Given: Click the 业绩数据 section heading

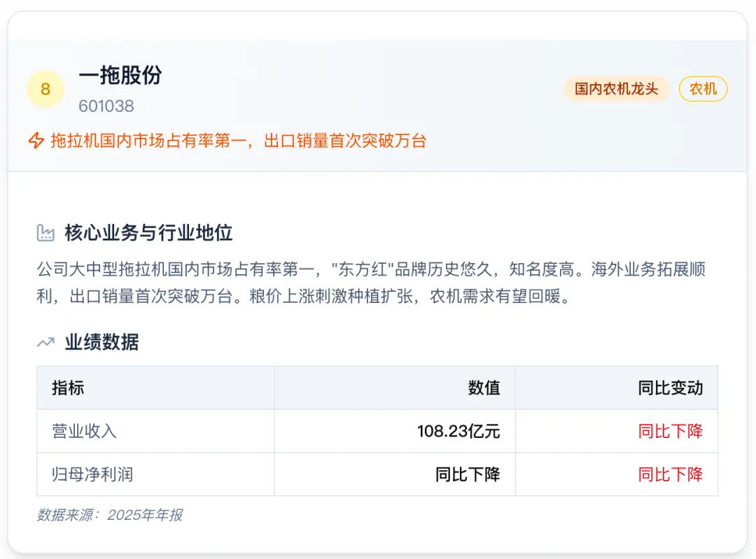Looking at the screenshot, I should (101, 343).
